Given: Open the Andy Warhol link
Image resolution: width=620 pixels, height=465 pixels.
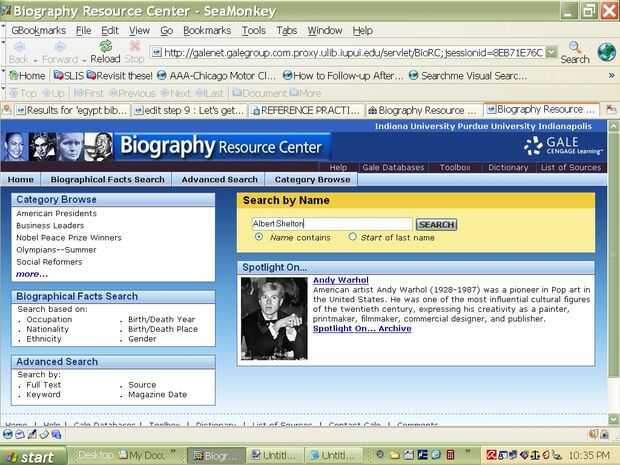Looking at the screenshot, I should click(x=340, y=280).
